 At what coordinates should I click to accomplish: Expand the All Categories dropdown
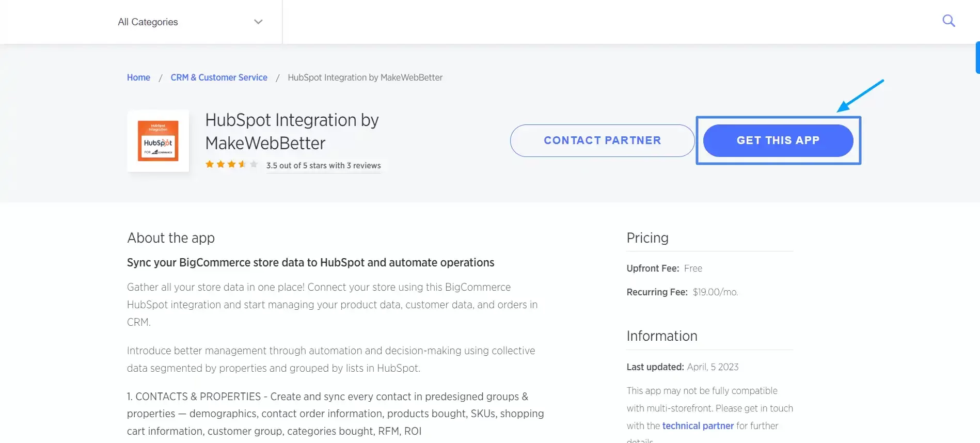(148, 22)
